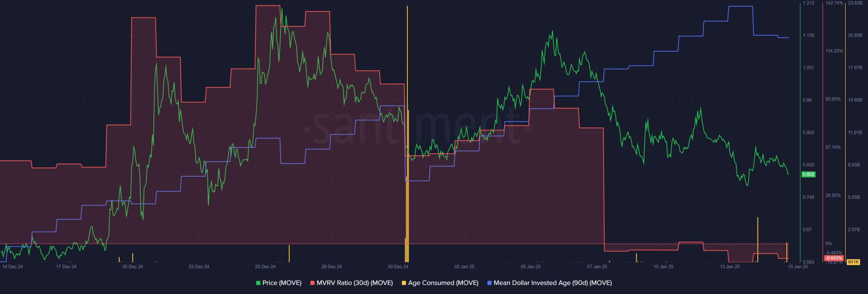Click the 13 Jan 25 date label
This screenshot has width=868, height=294.
tap(730, 267)
